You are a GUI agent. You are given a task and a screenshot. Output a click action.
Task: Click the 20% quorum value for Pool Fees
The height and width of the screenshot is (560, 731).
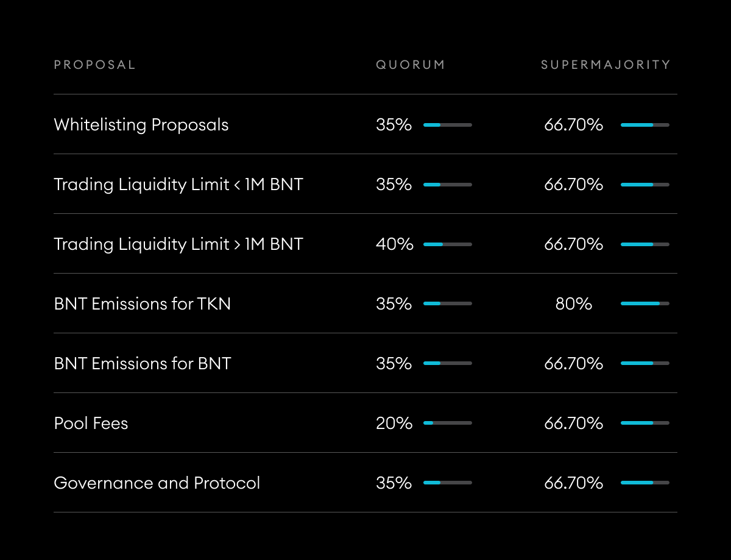394,424
